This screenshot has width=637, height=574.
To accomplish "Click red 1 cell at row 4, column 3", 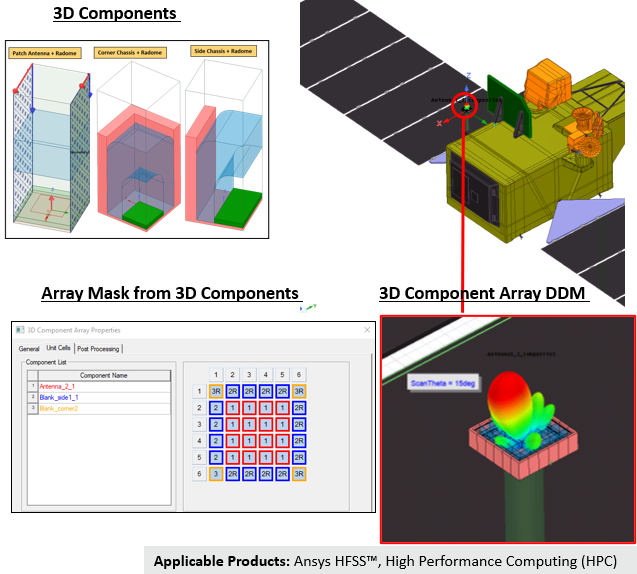I will 249,441.
